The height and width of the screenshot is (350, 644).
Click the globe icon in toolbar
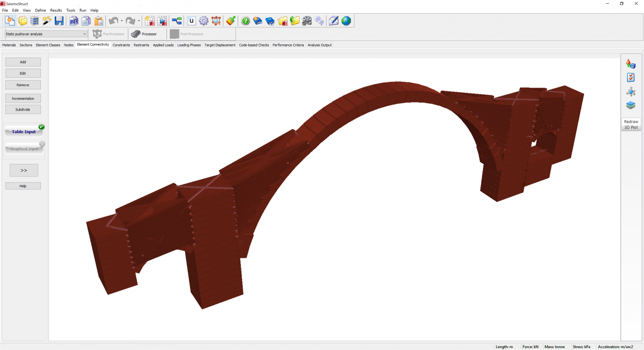pyautogui.click(x=346, y=21)
